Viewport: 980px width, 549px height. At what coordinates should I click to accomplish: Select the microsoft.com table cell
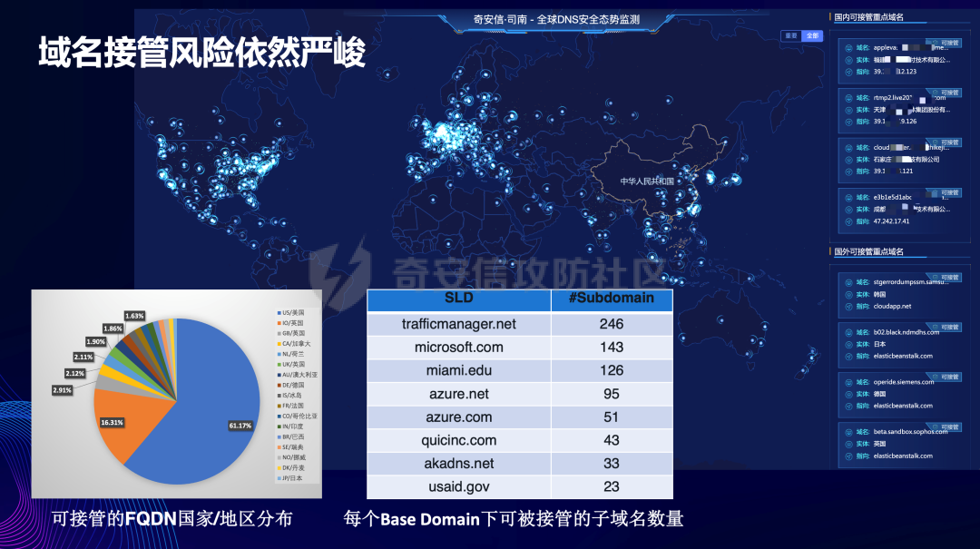click(459, 347)
